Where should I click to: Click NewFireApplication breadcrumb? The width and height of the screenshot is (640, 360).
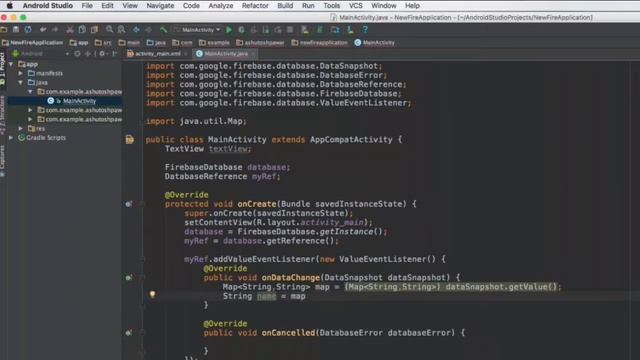(33, 42)
